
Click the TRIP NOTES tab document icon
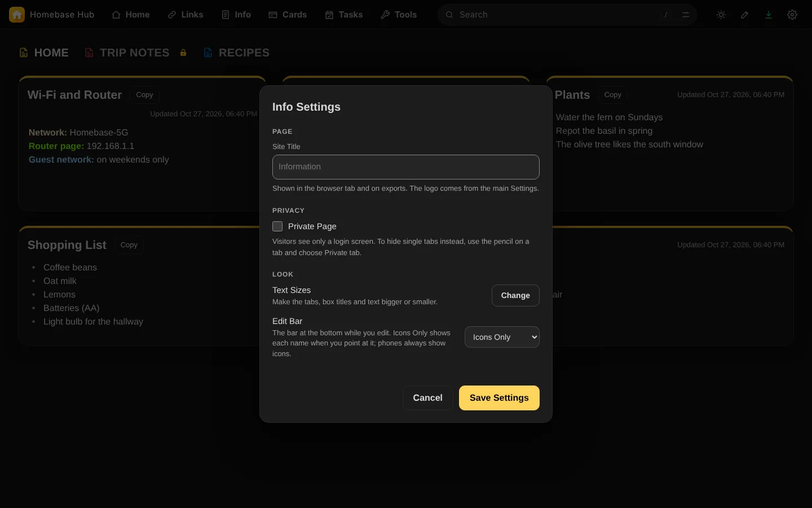coord(89,52)
